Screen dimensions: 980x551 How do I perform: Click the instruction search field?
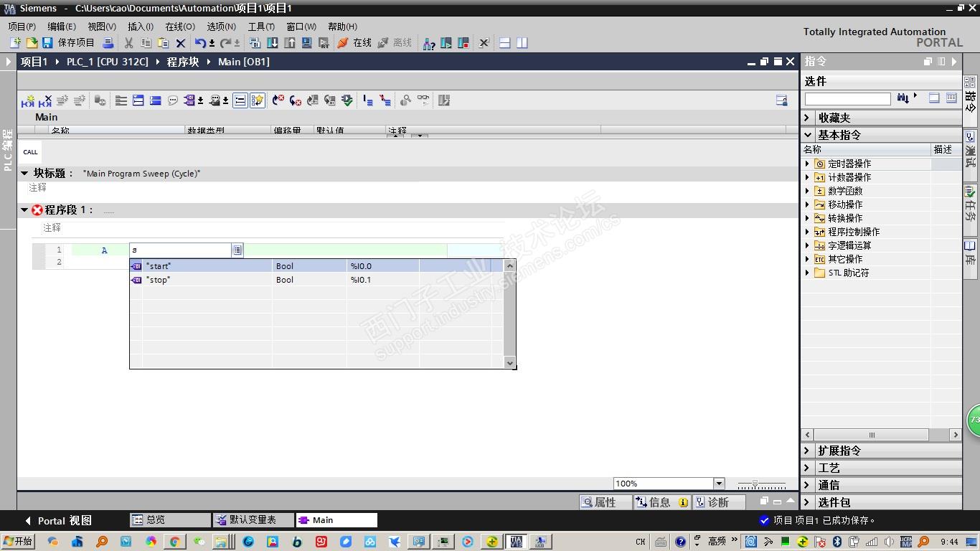pyautogui.click(x=847, y=98)
